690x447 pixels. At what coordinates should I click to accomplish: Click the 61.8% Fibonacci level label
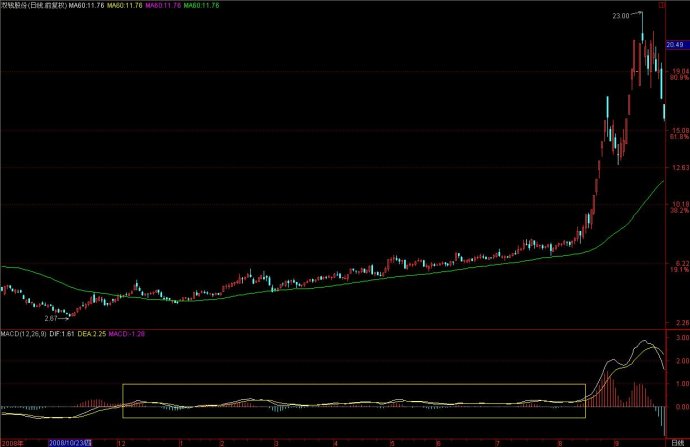click(679, 136)
